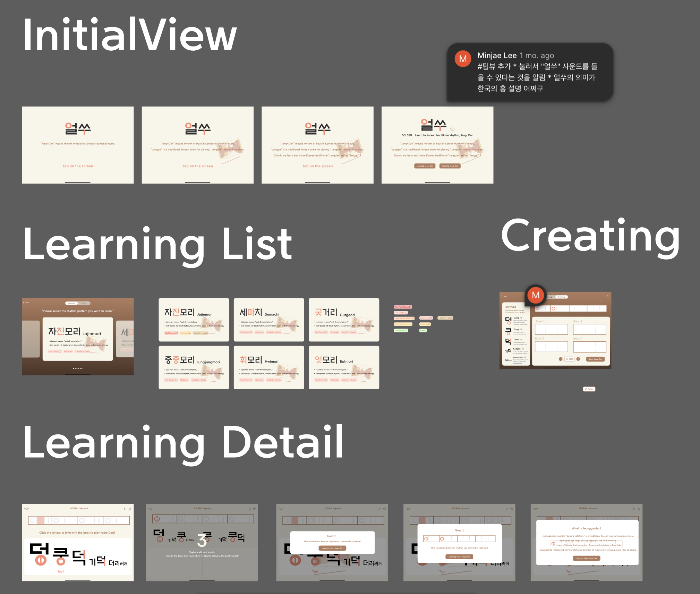Image resolution: width=700 pixels, height=594 pixels.
Task: Click the play icon beside the 얼쑤 logo
Action: pyautogui.click(x=452, y=129)
